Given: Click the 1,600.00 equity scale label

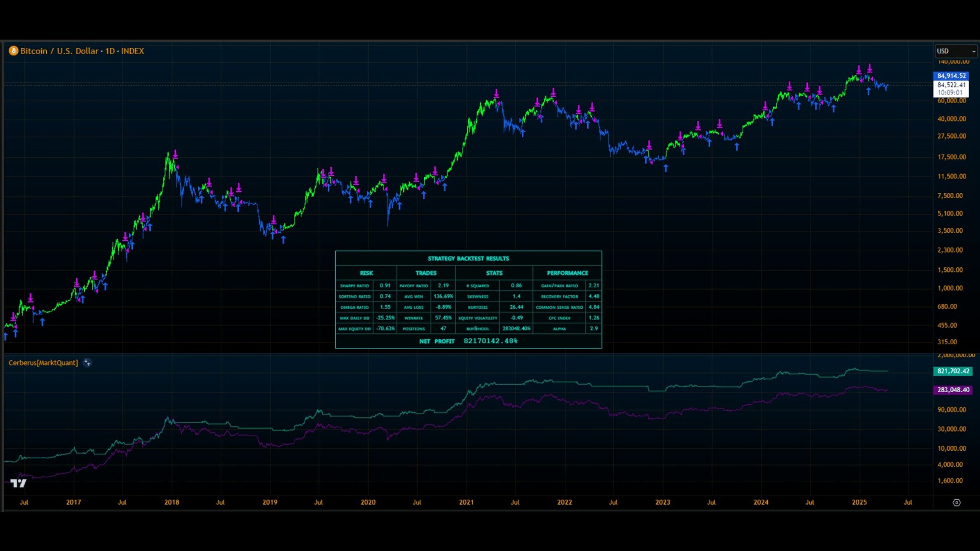Looking at the screenshot, I should tap(950, 481).
